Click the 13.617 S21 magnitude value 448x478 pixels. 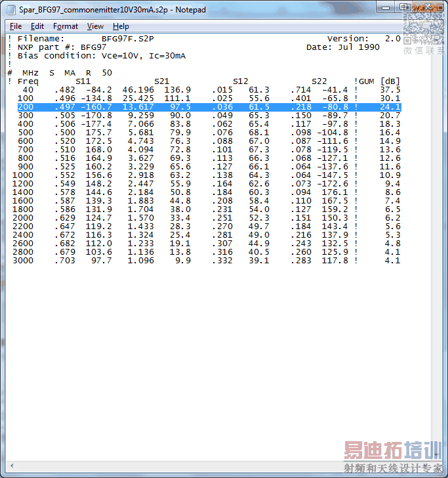pos(138,107)
